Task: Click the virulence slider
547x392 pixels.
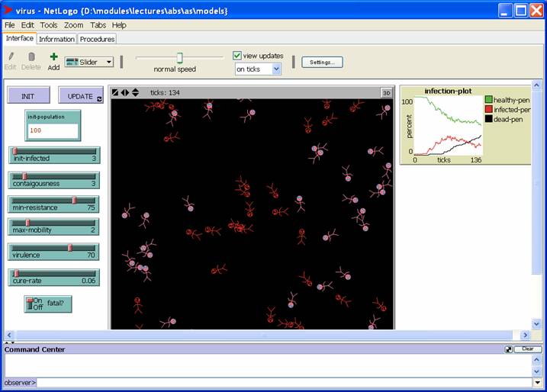Action: coord(53,252)
